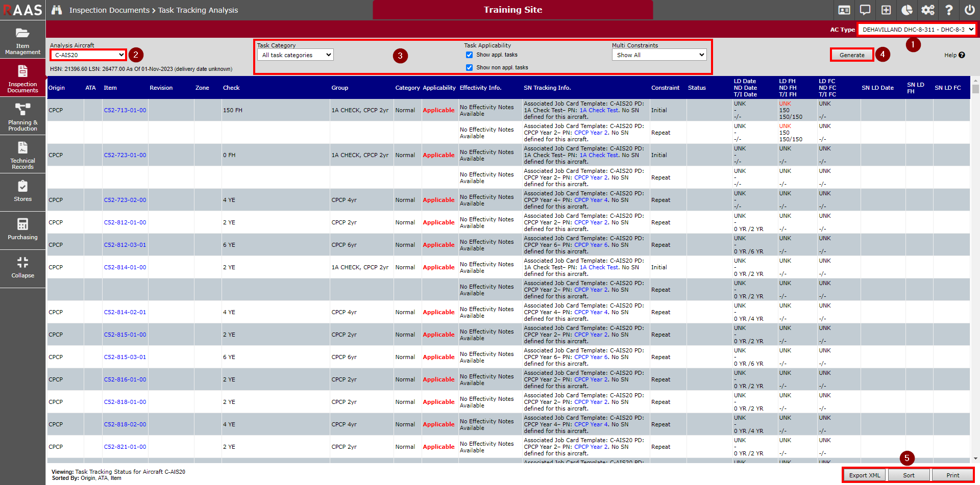Image resolution: width=980 pixels, height=485 pixels.
Task: Click the question mark help icon in header
Action: (948, 10)
